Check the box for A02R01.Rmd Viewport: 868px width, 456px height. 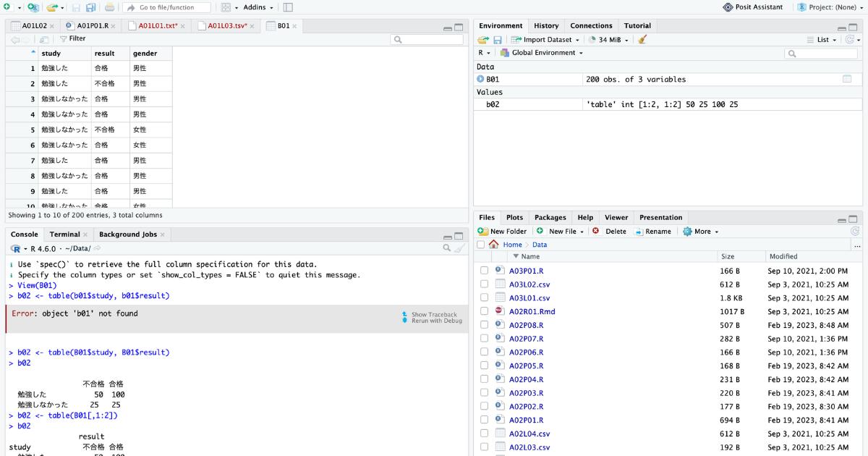point(484,311)
